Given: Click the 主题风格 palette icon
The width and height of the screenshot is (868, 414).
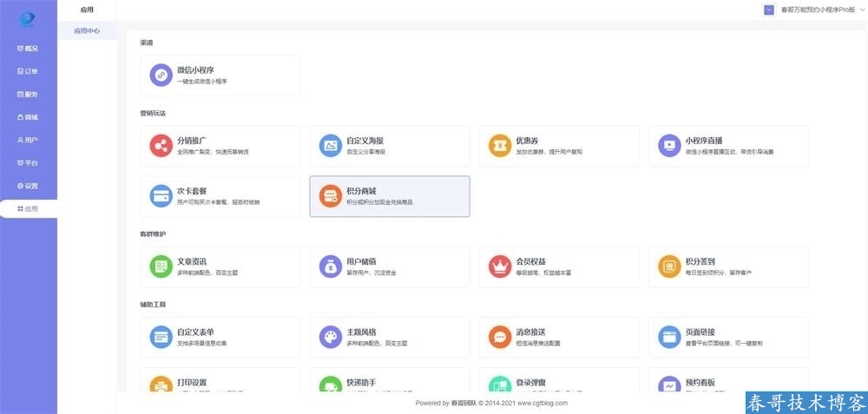Looking at the screenshot, I should [x=330, y=337].
